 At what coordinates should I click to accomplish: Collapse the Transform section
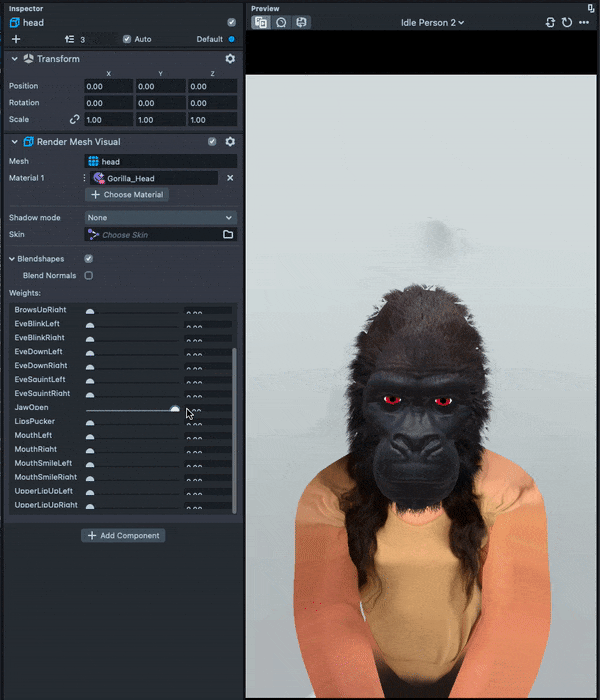15,59
